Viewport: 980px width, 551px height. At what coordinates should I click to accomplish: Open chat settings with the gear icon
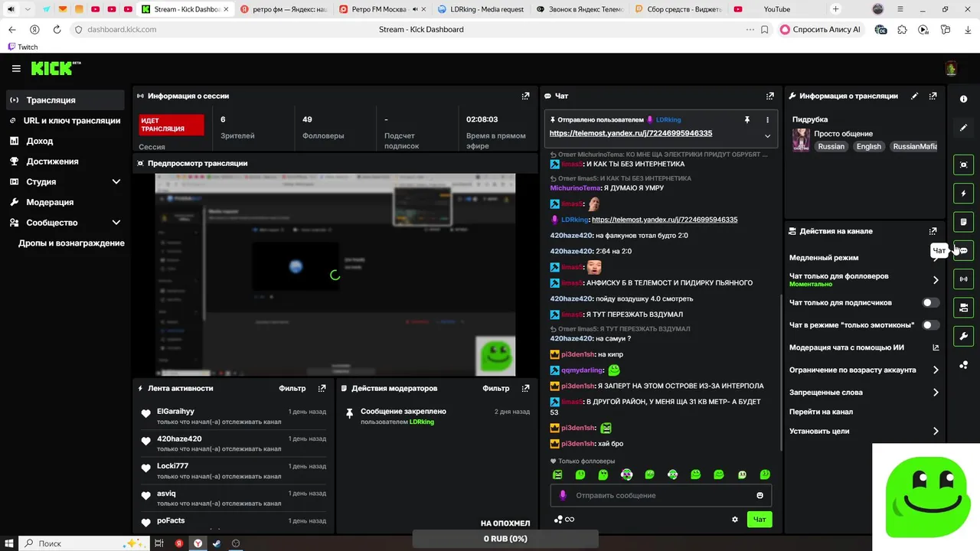pos(735,520)
